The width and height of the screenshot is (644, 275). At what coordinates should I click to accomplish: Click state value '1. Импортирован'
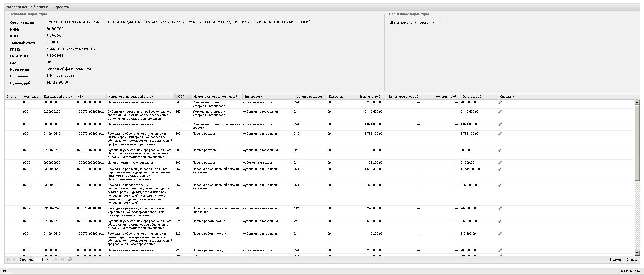tap(60, 76)
